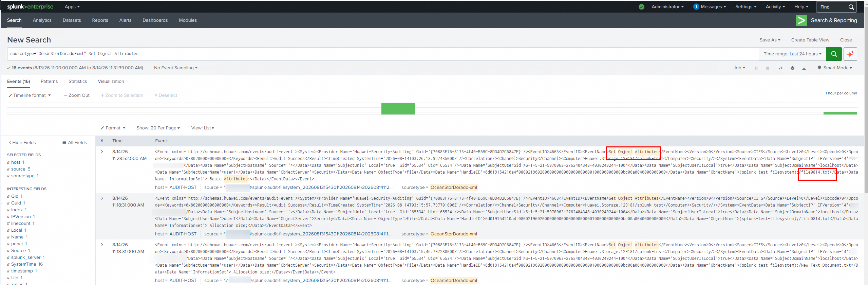This screenshot has width=868, height=285.
Task: Click the Time column header
Action: (x=117, y=141)
